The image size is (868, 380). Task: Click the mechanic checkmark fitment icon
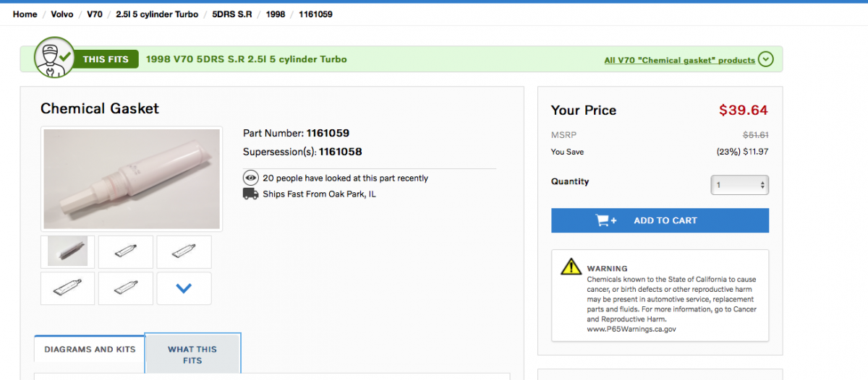tap(53, 59)
